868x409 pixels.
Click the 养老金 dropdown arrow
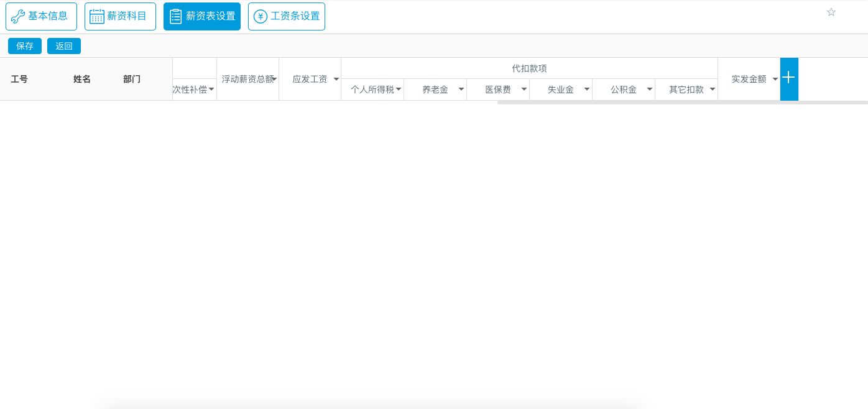click(x=461, y=90)
